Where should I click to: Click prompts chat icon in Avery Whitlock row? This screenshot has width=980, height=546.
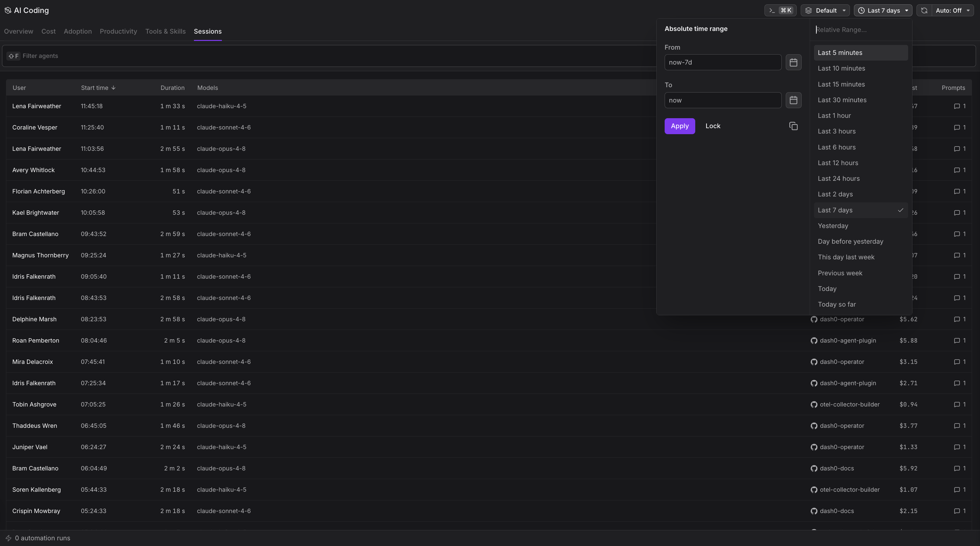click(x=957, y=170)
